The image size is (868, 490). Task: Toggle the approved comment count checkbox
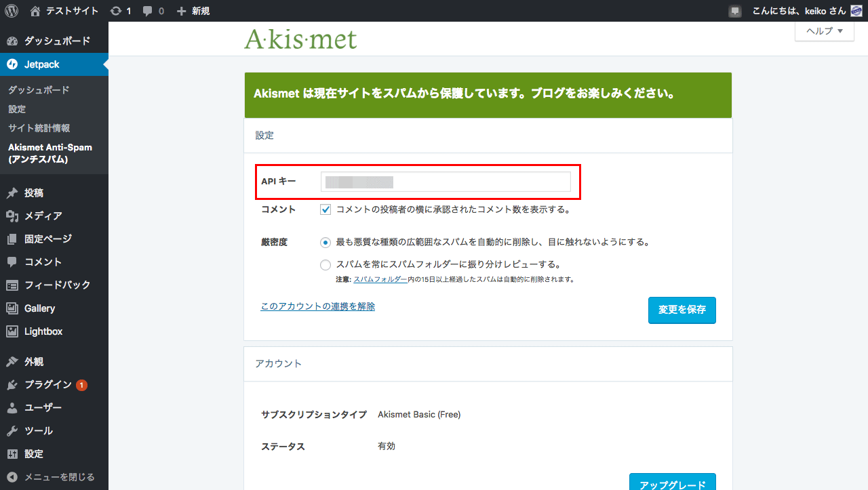[326, 209]
